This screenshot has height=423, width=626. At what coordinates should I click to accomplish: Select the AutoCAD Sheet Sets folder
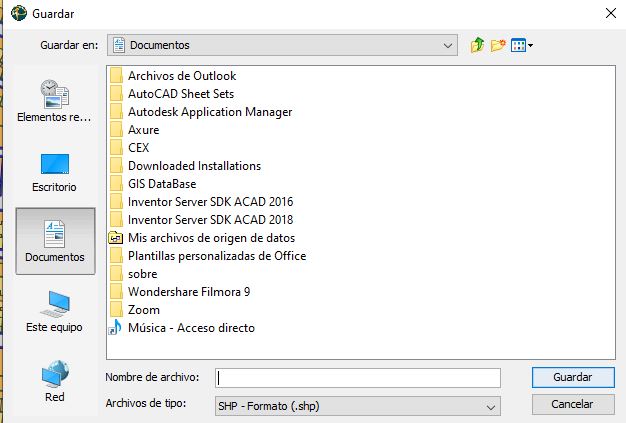tap(179, 94)
